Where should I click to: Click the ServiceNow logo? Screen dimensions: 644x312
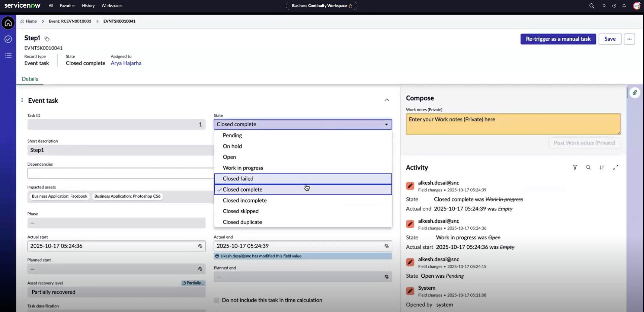point(22,5)
